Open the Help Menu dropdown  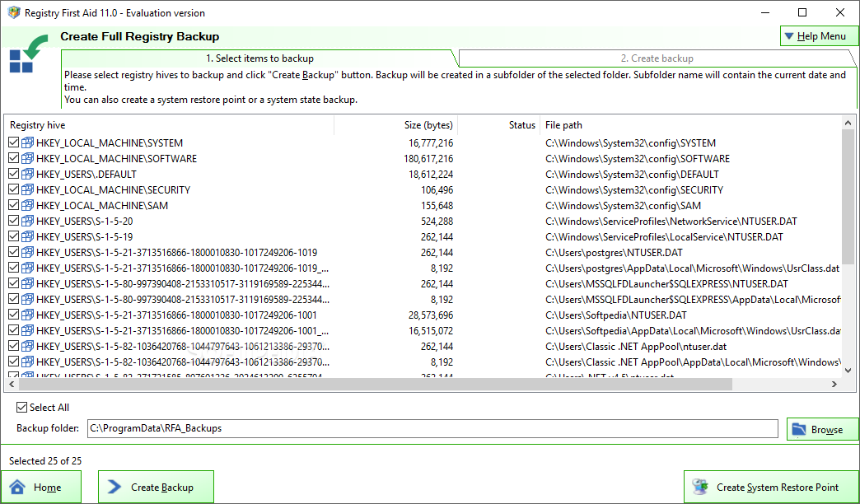pyautogui.click(x=819, y=36)
